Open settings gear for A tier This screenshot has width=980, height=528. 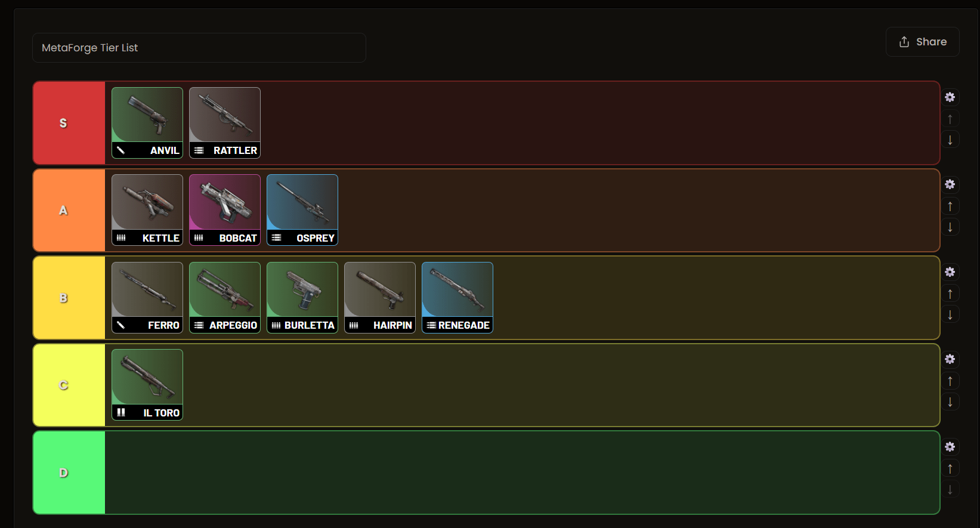pyautogui.click(x=950, y=184)
